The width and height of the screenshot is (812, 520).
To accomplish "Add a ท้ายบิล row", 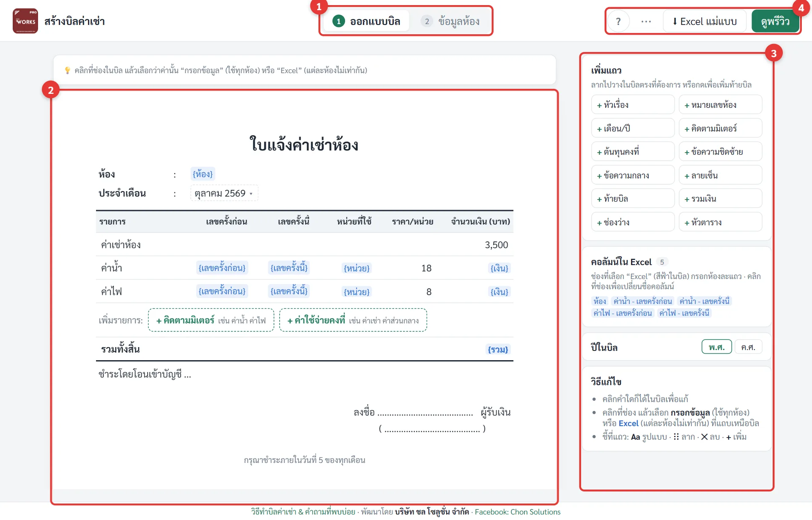I will 633,199.
